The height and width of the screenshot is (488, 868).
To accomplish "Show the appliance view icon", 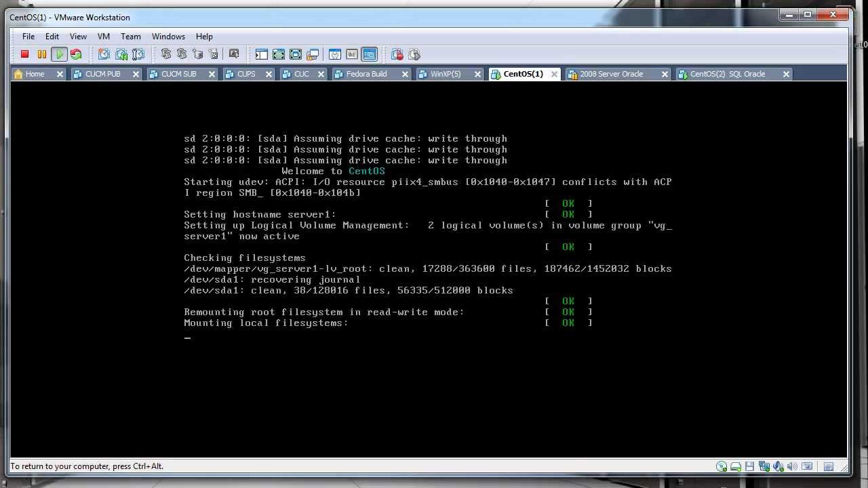I will [352, 54].
